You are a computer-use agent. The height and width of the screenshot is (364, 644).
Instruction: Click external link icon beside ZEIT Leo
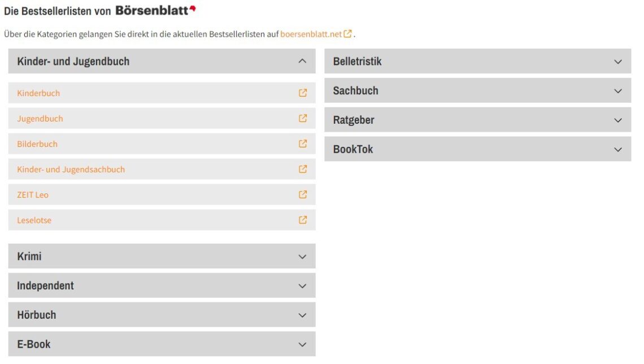(x=303, y=194)
